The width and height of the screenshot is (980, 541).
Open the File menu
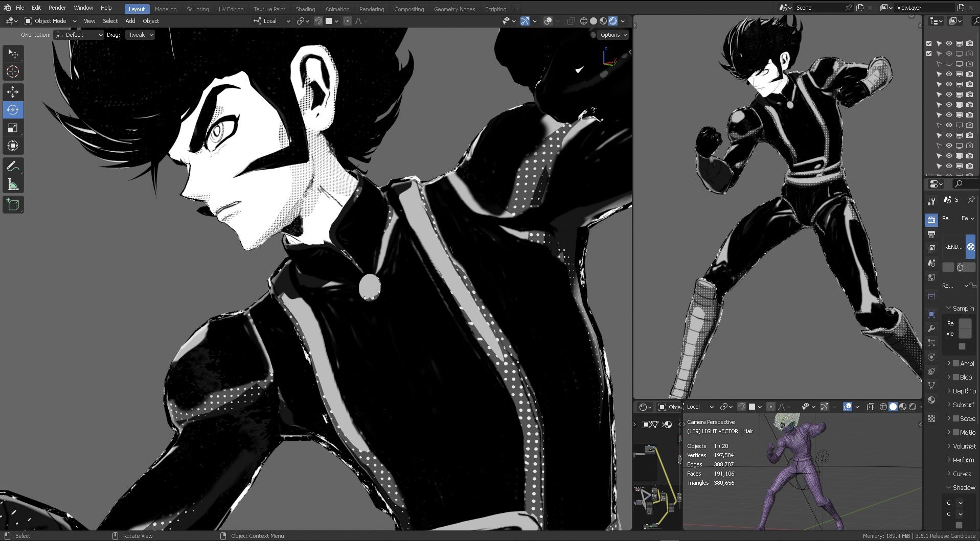pyautogui.click(x=20, y=8)
